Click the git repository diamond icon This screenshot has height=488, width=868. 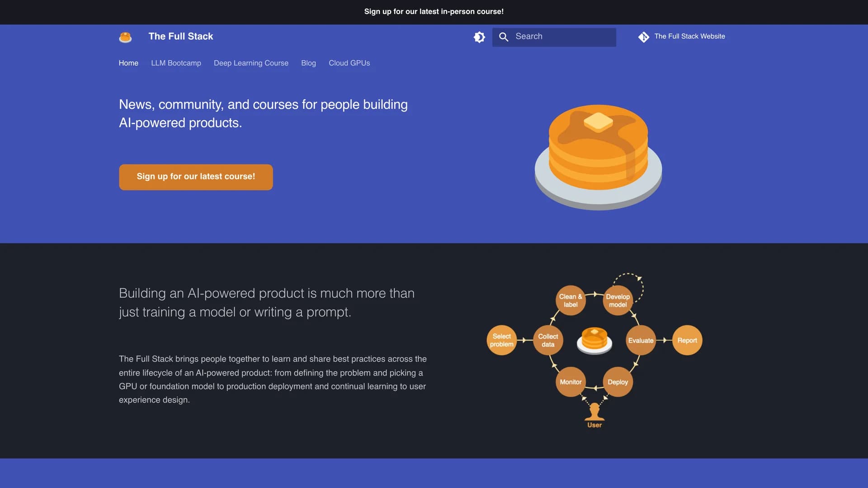coord(643,37)
